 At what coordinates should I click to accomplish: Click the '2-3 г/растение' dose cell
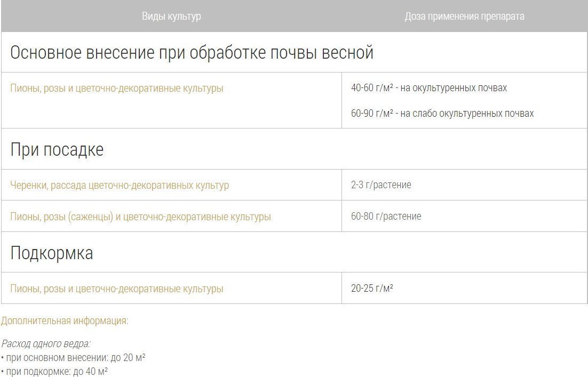pyautogui.click(x=381, y=185)
